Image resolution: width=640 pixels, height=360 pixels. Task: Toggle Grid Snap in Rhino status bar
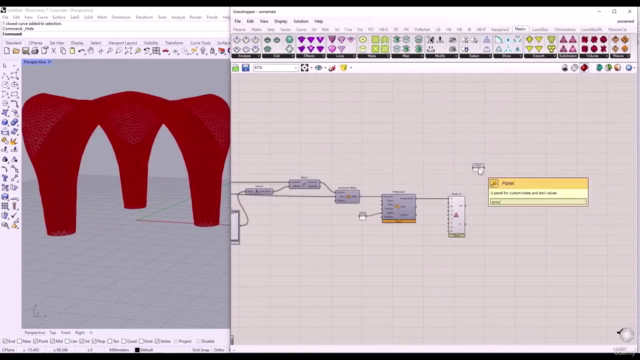click(200, 350)
